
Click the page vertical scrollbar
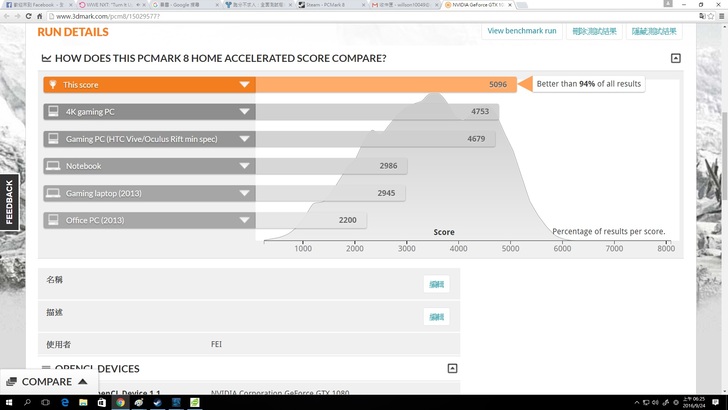[725, 156]
